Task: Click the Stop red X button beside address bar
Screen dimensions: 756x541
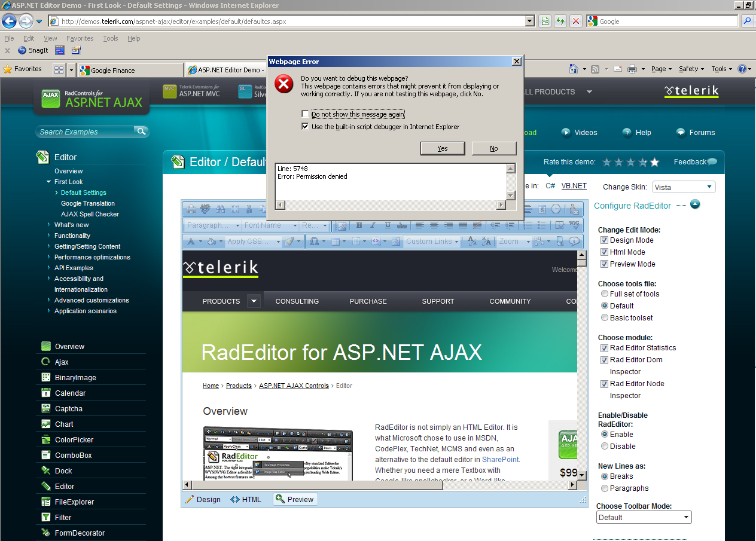Action: click(x=576, y=21)
